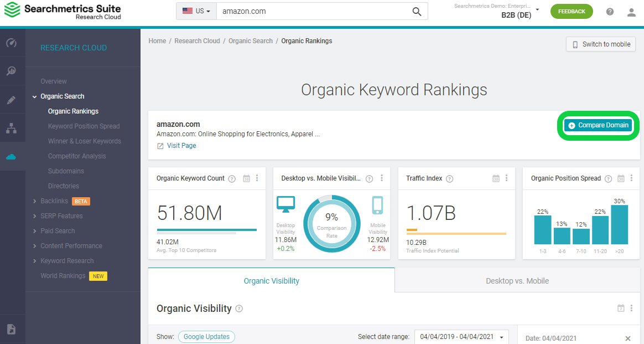This screenshot has height=344, width=644.
Task: Switch to the Organic Visibility tab
Action: coord(272,281)
